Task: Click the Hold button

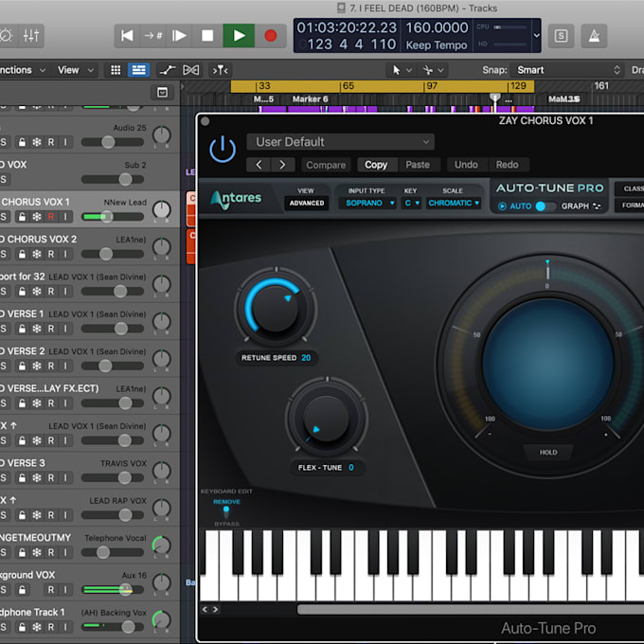Action: click(x=548, y=453)
